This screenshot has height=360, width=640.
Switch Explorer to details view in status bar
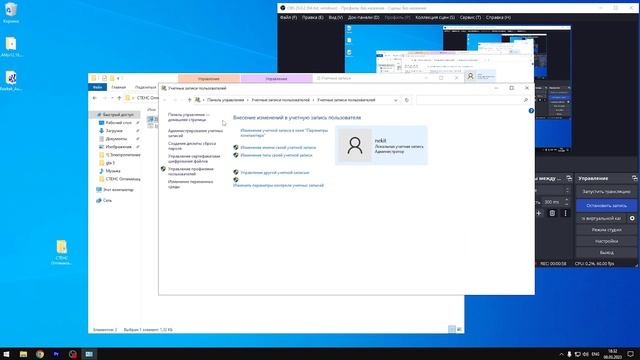(452, 329)
